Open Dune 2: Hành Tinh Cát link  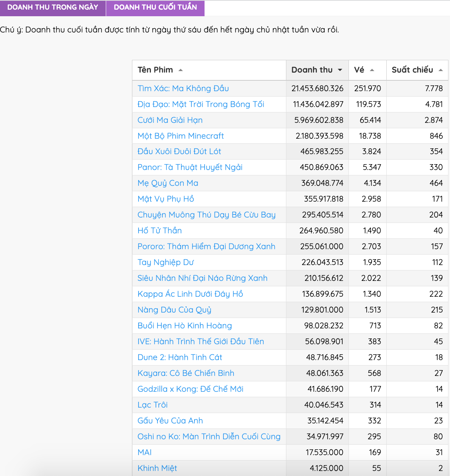pyautogui.click(x=180, y=357)
